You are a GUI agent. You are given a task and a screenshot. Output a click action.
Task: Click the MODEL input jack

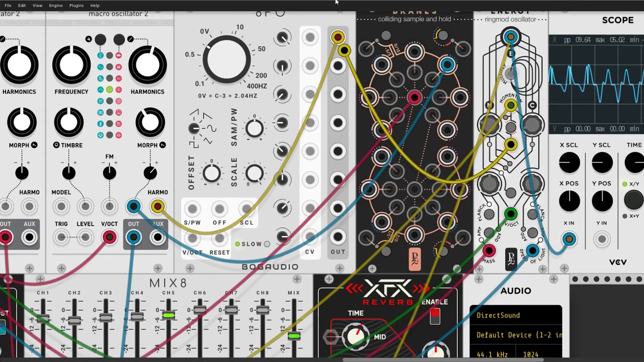click(x=61, y=206)
